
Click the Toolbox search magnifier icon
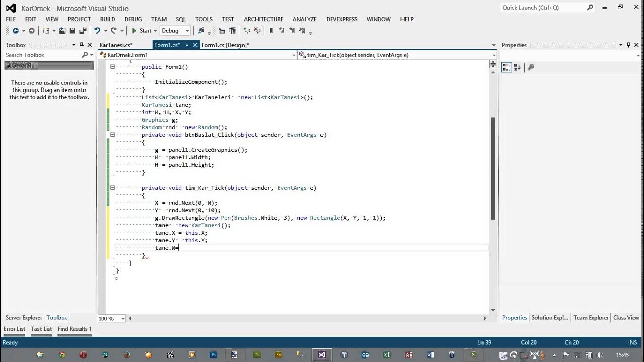(85, 55)
